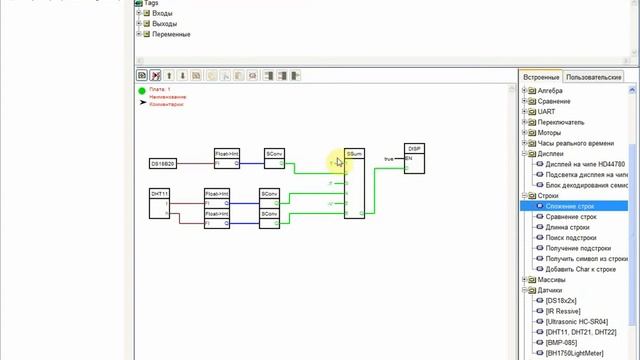This screenshot has height=360, width=640.
Task: Expand the Переменные tags node
Action: (x=139, y=34)
